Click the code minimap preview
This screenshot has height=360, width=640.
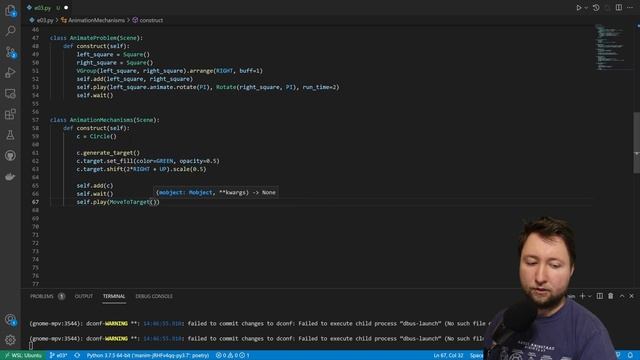pyautogui.click(x=611, y=47)
